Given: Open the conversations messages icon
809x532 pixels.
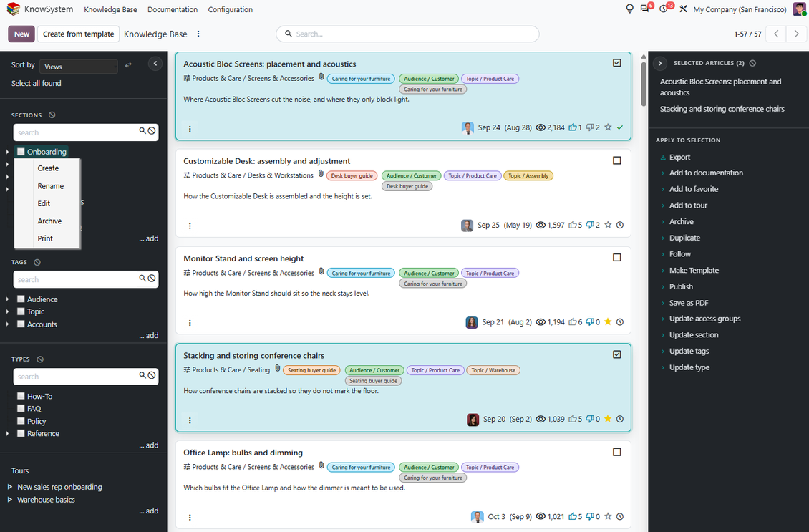Looking at the screenshot, I should pos(645,9).
